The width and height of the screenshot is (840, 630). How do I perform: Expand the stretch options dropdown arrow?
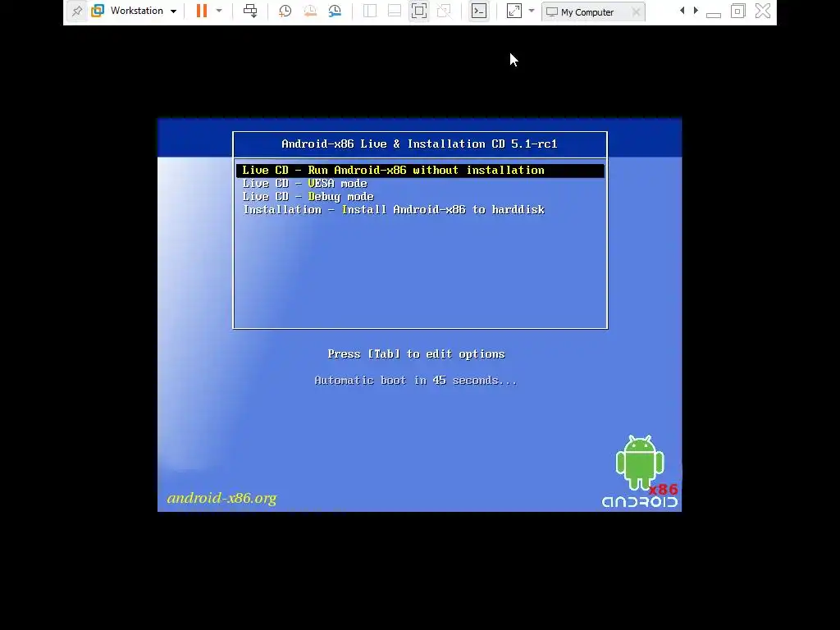coord(532,11)
